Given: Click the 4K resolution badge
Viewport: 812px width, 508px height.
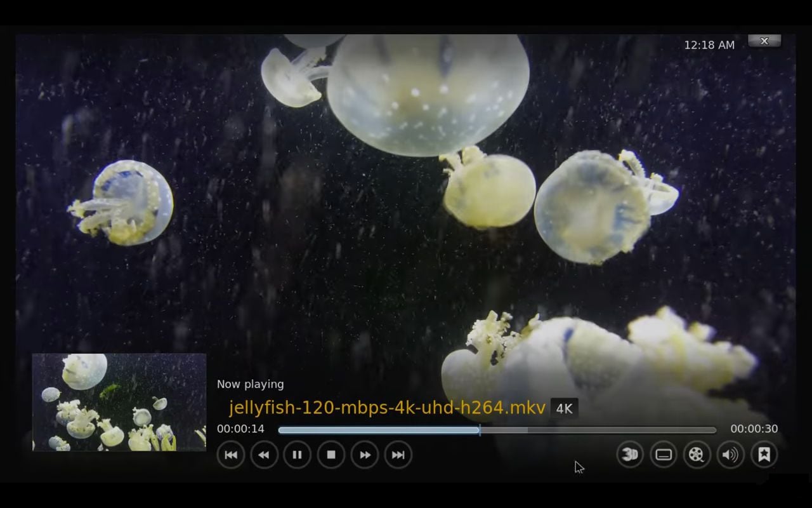Looking at the screenshot, I should click(x=564, y=408).
